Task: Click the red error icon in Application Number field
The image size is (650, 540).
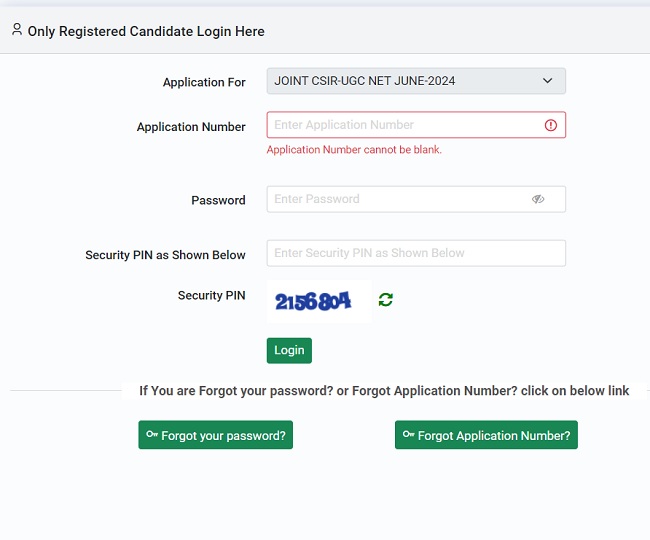Action: [550, 125]
